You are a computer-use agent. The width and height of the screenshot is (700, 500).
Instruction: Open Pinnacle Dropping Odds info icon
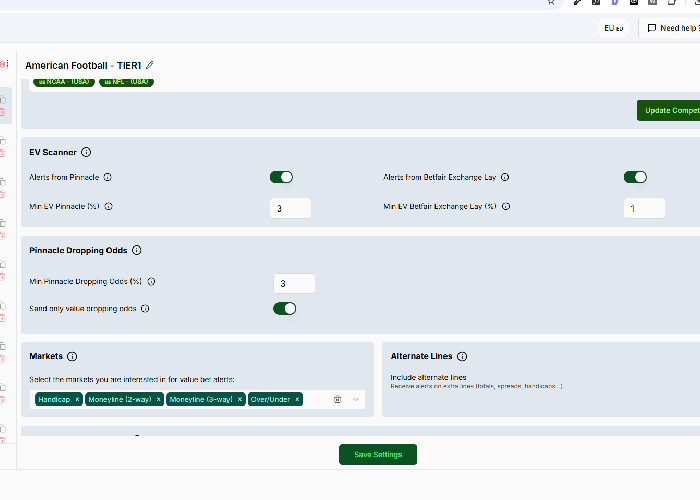pyautogui.click(x=137, y=250)
